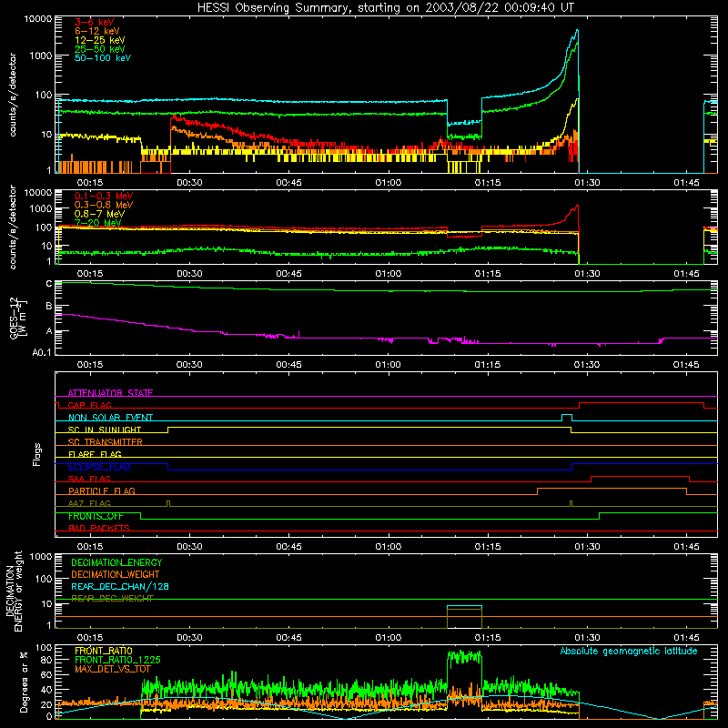Select the ATTENUATOR_STATE flag label
Image resolution: width=728 pixels, height=728 pixels.
(x=110, y=393)
